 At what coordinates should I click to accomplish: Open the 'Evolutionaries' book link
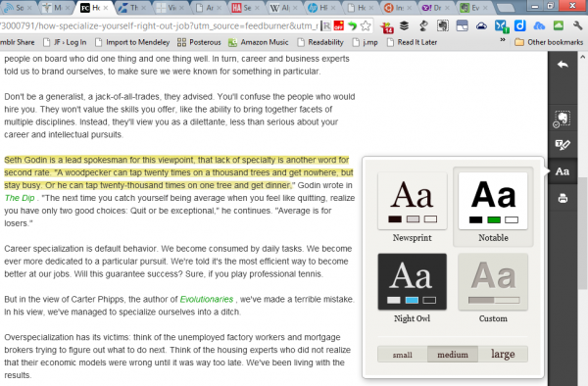[207, 299]
